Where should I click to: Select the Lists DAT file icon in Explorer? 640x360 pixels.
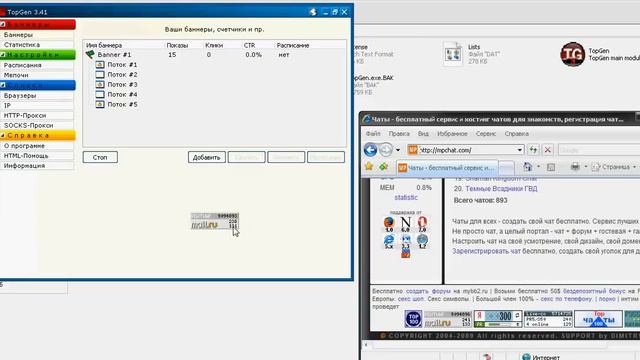tap(452, 54)
